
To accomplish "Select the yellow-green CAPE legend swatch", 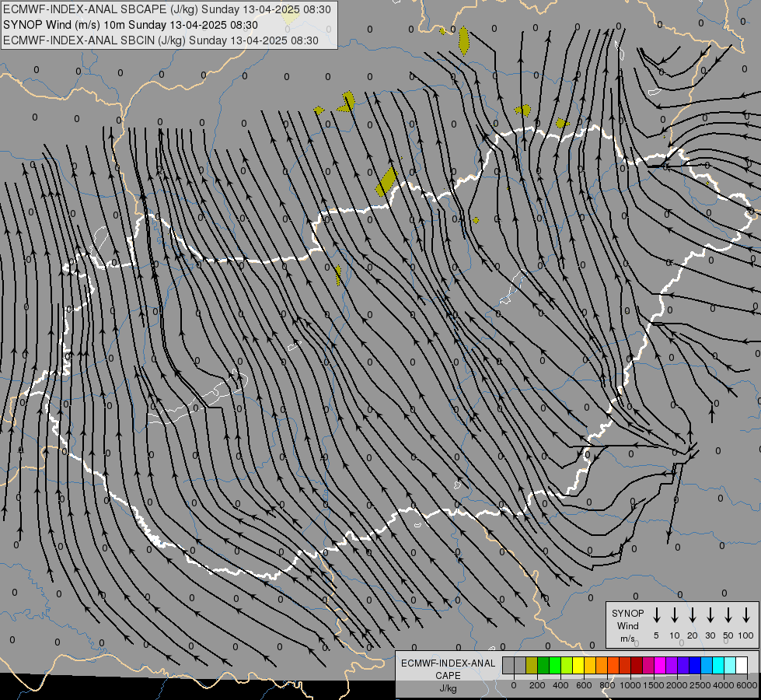I will pyautogui.click(x=567, y=665).
